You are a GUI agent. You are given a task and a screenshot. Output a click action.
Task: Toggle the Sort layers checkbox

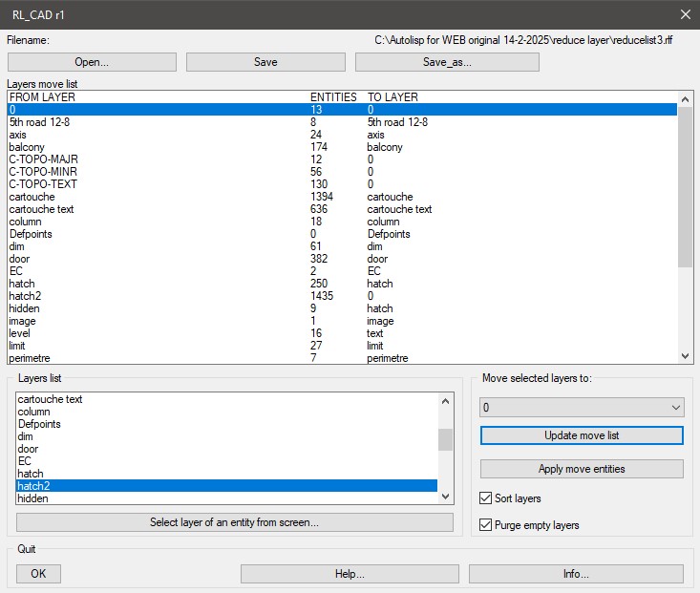487,498
